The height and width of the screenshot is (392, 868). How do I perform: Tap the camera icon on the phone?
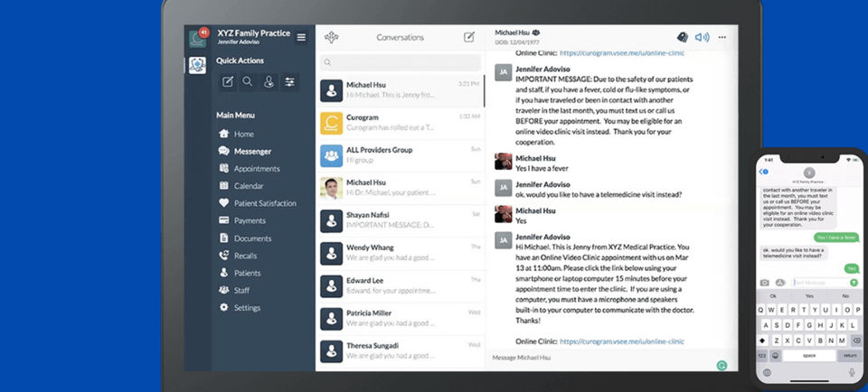tap(765, 283)
